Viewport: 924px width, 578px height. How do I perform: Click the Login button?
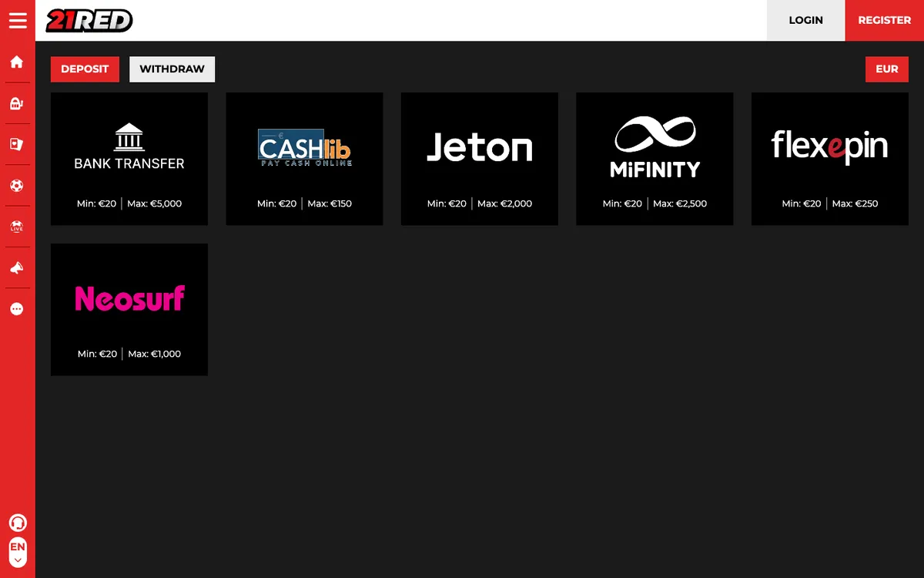pos(806,20)
